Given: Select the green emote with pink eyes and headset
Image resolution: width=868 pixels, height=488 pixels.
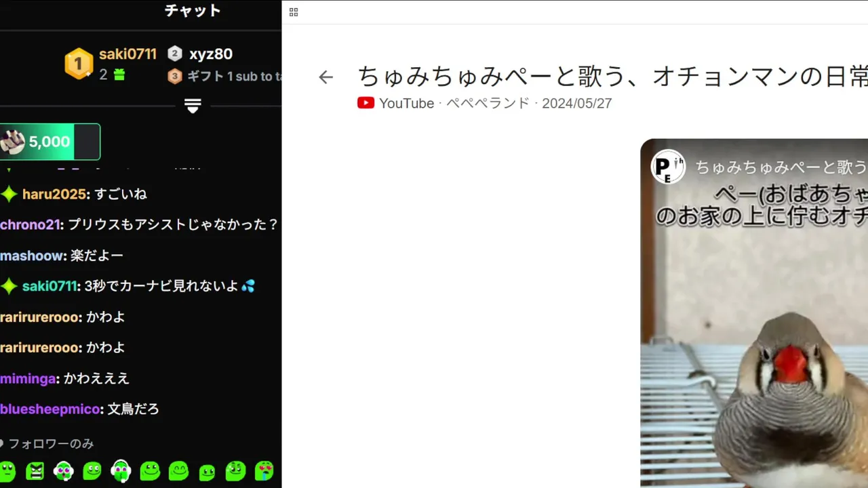Looking at the screenshot, I should (63, 470).
